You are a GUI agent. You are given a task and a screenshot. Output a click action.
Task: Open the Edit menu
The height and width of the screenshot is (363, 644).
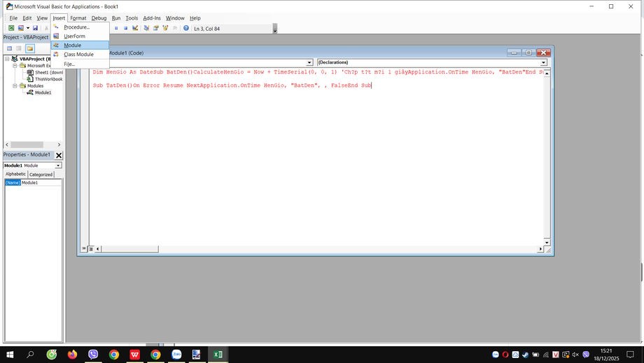27,18
